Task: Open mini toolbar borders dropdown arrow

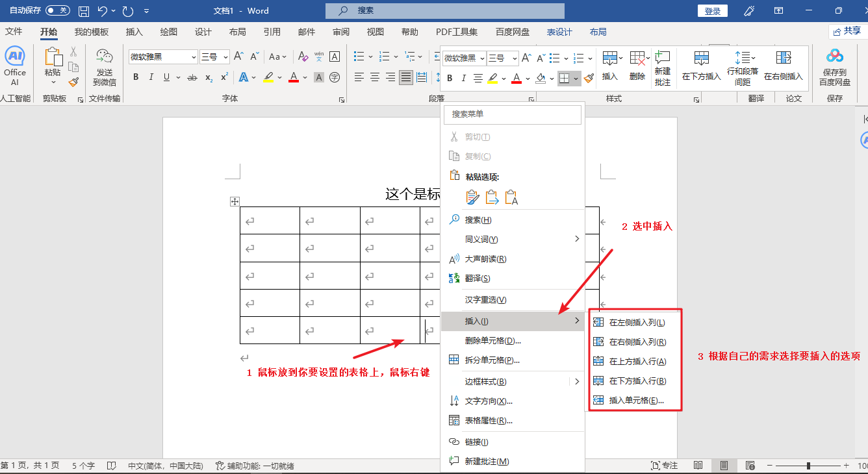Action: [x=576, y=79]
